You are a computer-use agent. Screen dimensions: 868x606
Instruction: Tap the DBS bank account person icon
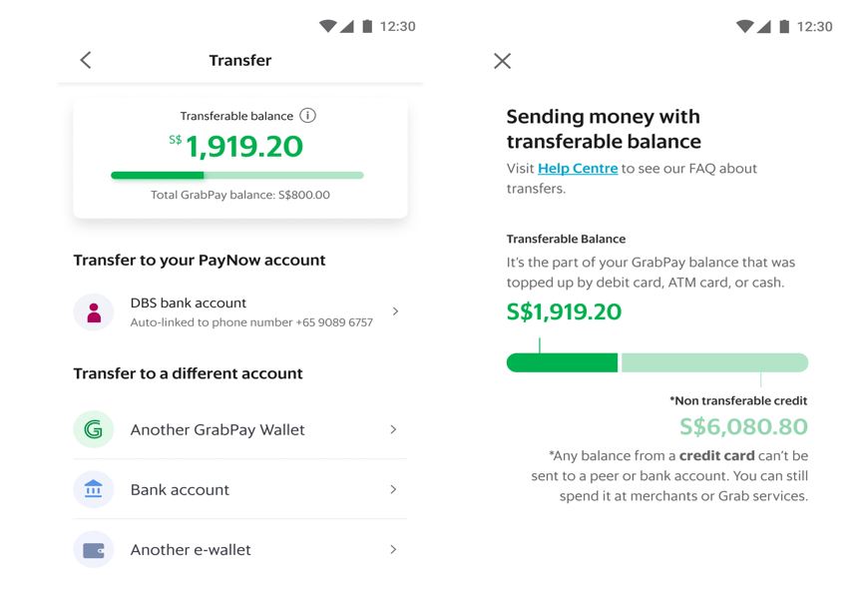[x=94, y=312]
